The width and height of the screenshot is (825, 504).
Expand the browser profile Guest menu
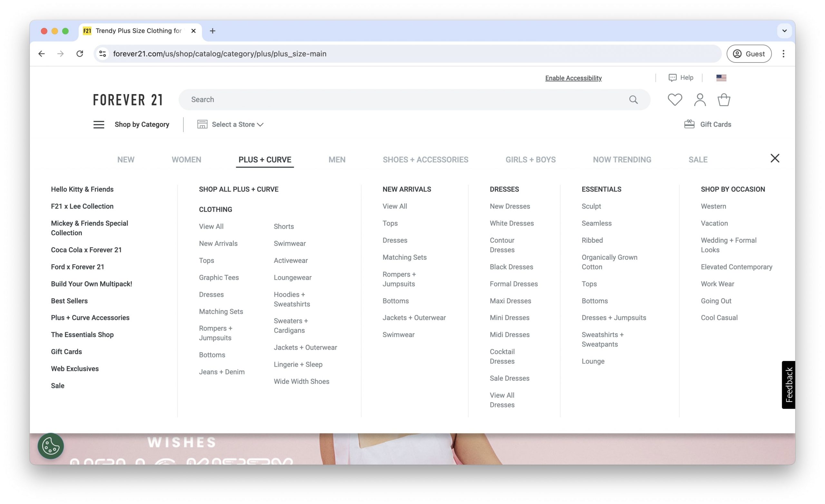pyautogui.click(x=748, y=53)
